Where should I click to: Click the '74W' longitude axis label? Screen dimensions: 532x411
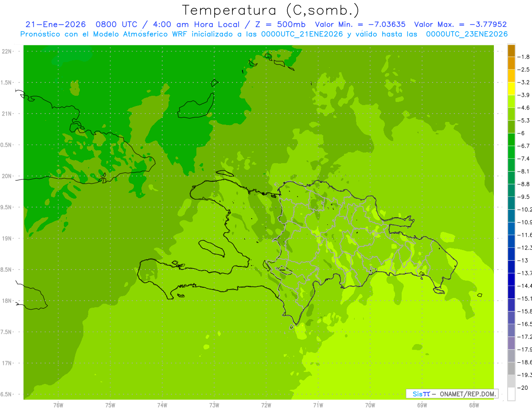[162, 405]
